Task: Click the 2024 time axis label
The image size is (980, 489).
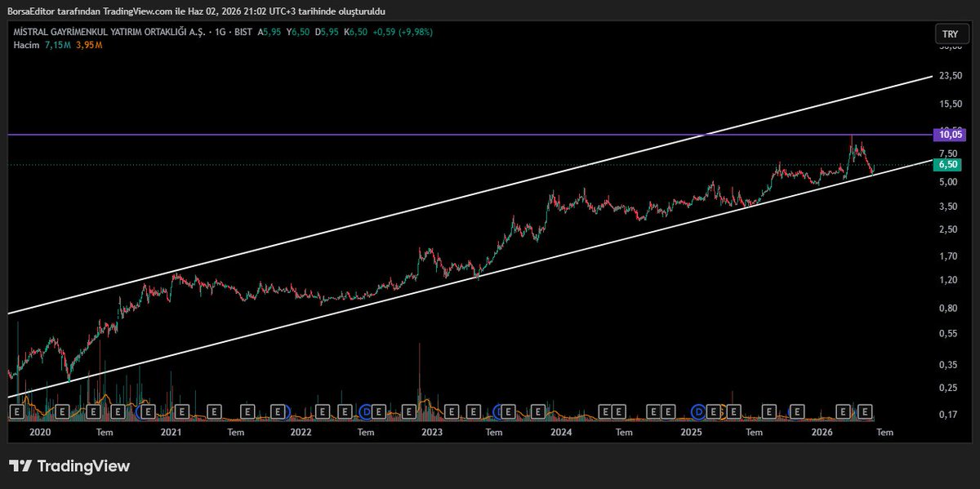Action: 561,432
